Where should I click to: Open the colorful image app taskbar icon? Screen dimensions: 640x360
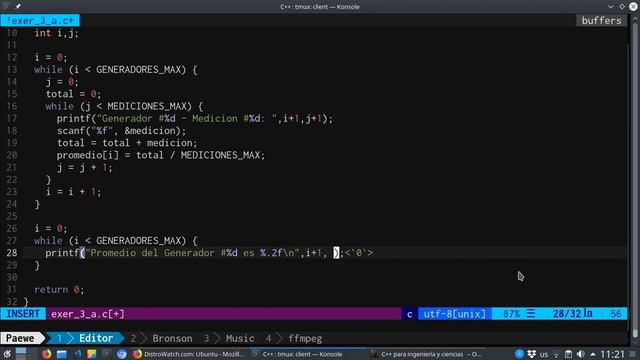pyautogui.click(x=91, y=354)
